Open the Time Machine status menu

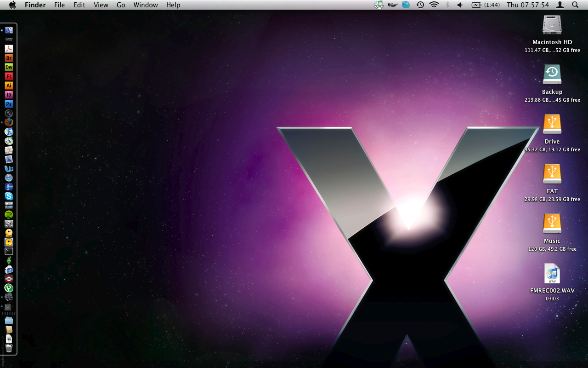(420, 5)
